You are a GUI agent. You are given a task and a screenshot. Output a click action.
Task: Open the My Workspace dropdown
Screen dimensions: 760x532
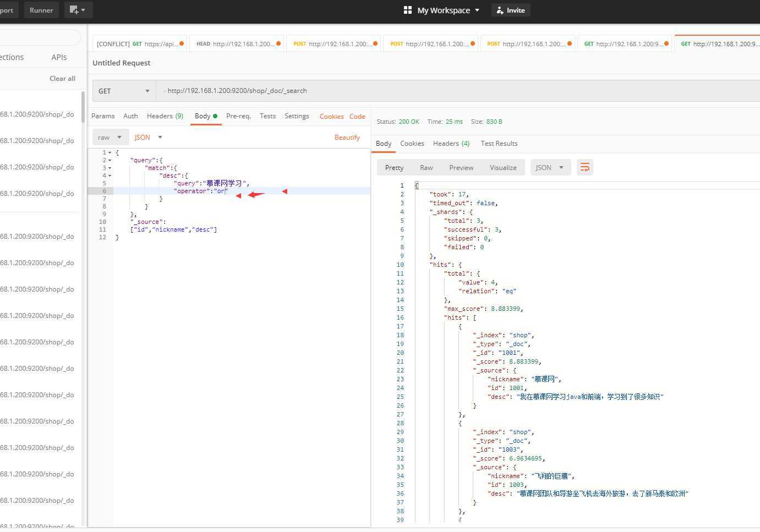point(448,10)
